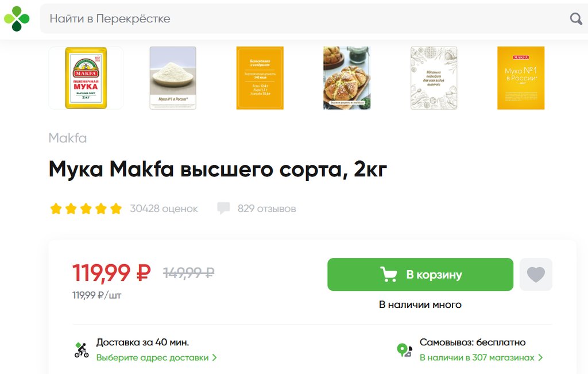Add flour to cart with 'В корзину'
This screenshot has height=374, width=588.
click(420, 274)
